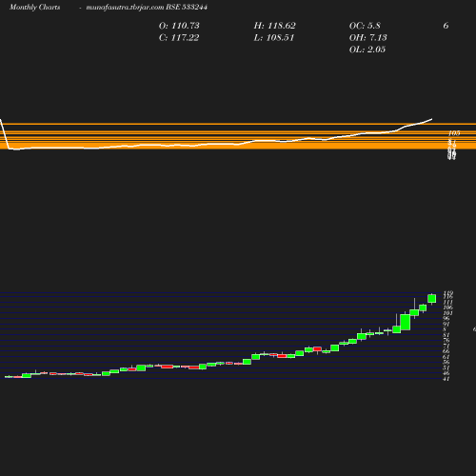Click the '46' price axis label

click(x=446, y=373)
